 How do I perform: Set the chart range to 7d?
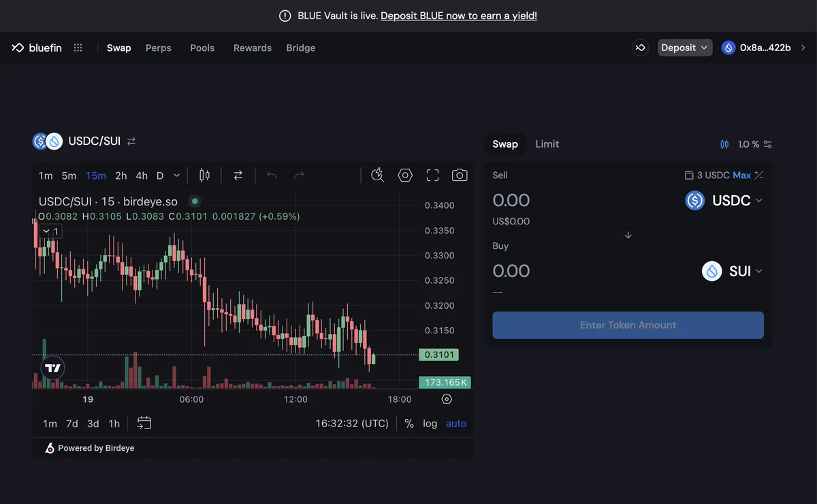71,424
